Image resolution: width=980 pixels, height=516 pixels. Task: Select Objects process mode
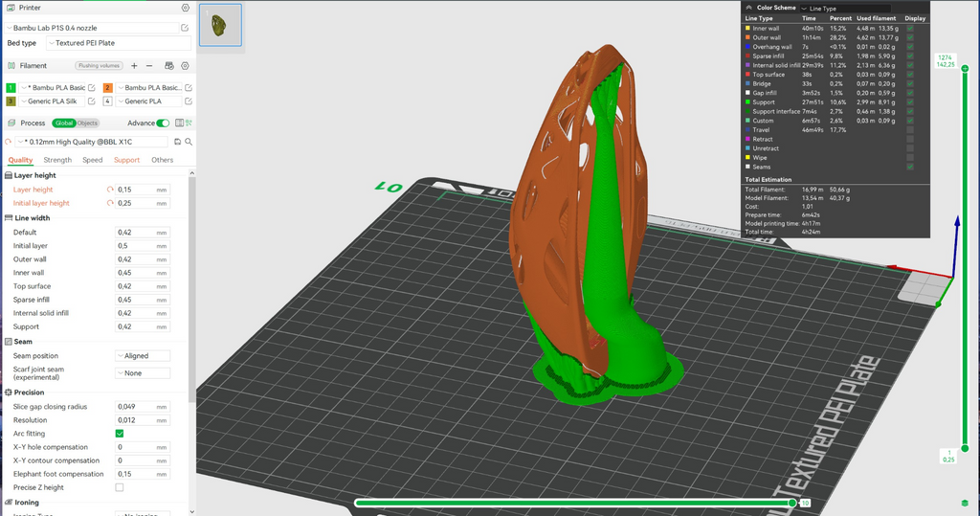pos(87,123)
